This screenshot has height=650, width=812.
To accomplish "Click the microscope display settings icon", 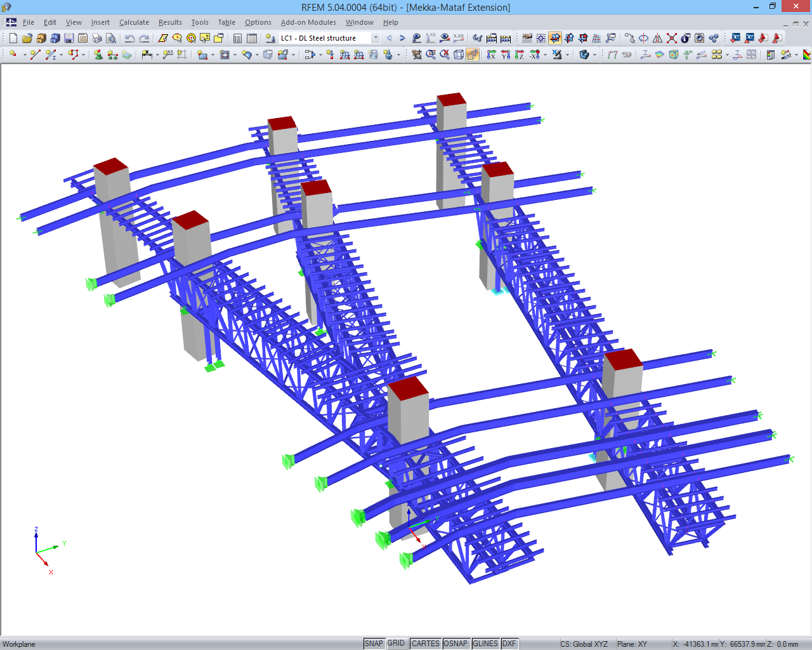I will click(556, 55).
